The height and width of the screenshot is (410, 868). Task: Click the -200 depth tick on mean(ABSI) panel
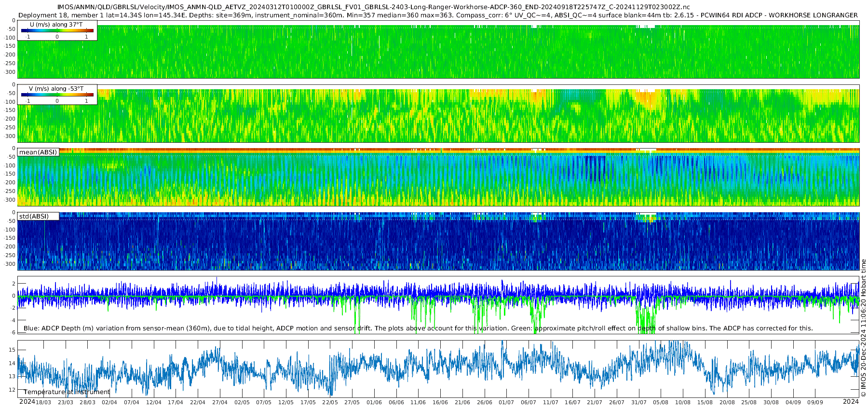point(10,183)
